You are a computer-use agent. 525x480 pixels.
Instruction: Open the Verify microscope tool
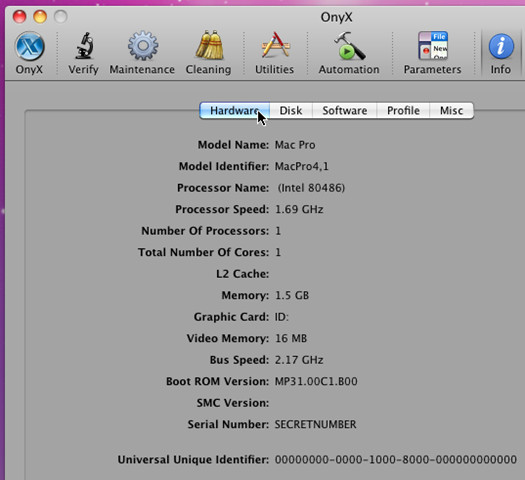click(83, 53)
